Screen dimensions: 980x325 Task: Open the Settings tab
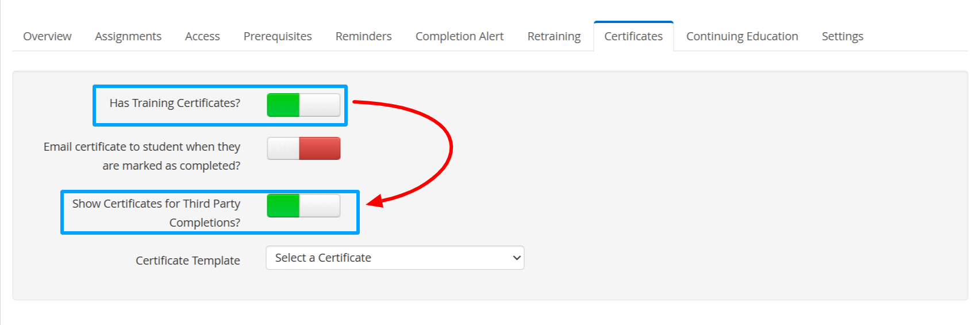coord(842,36)
